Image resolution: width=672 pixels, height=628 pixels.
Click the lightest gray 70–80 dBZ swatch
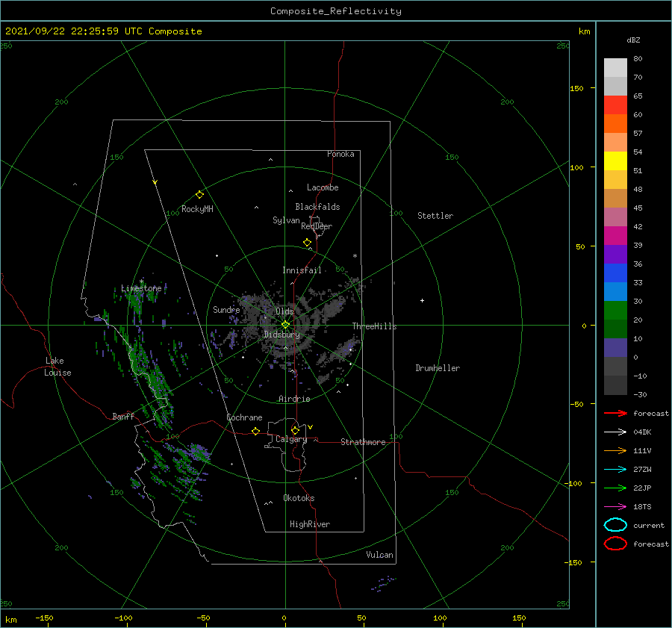615,68
